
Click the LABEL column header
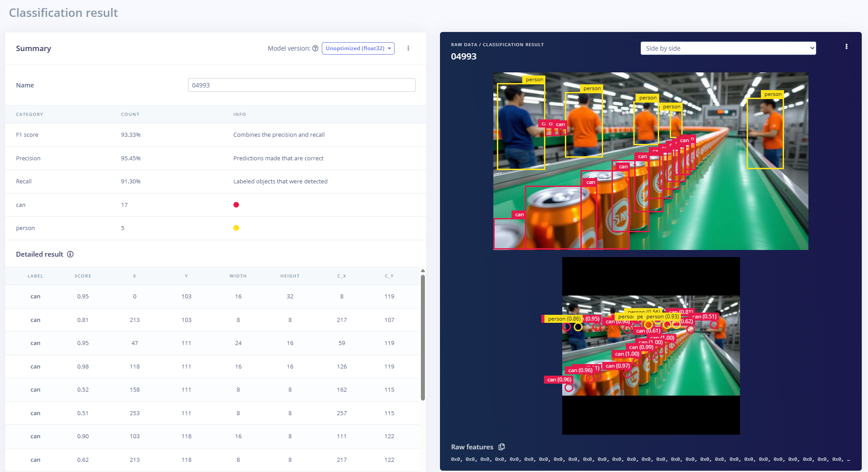36,276
